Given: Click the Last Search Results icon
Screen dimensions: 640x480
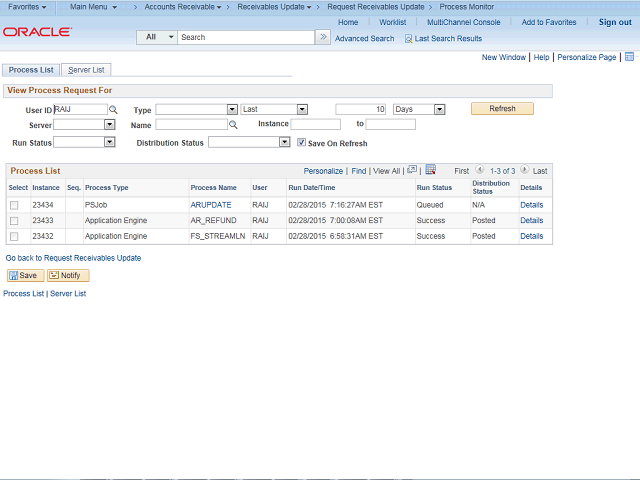Looking at the screenshot, I should pos(408,39).
